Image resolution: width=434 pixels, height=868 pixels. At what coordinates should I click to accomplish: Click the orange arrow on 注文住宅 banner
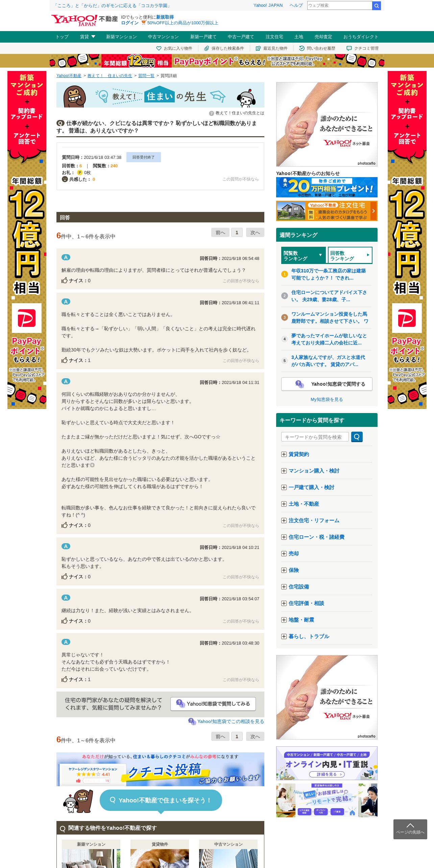[x=373, y=211]
